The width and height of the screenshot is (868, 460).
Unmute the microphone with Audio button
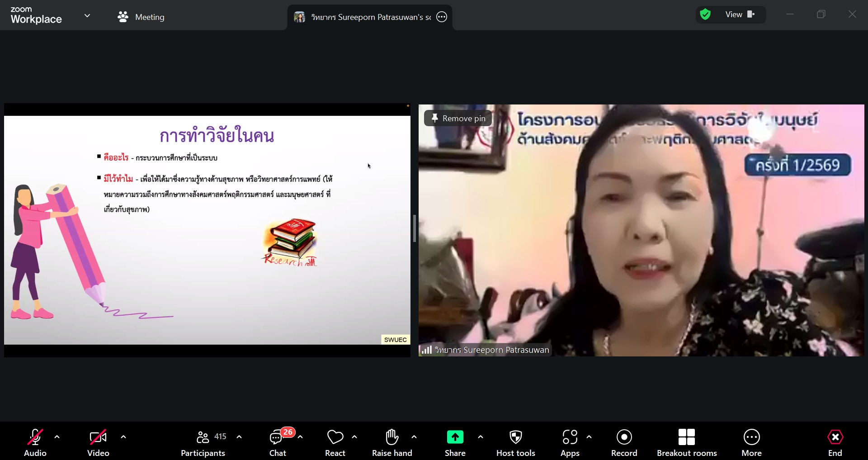point(35,442)
